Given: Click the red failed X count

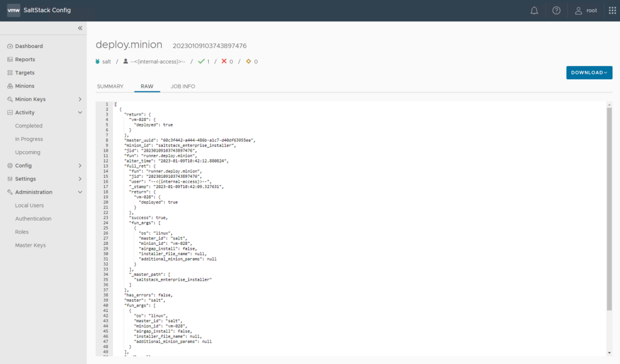Looking at the screenshot, I should (x=227, y=61).
